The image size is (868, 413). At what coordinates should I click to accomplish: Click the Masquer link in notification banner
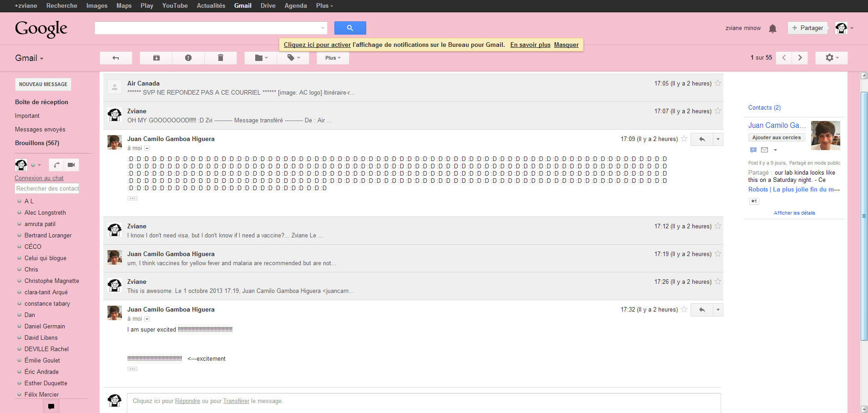[566, 45]
